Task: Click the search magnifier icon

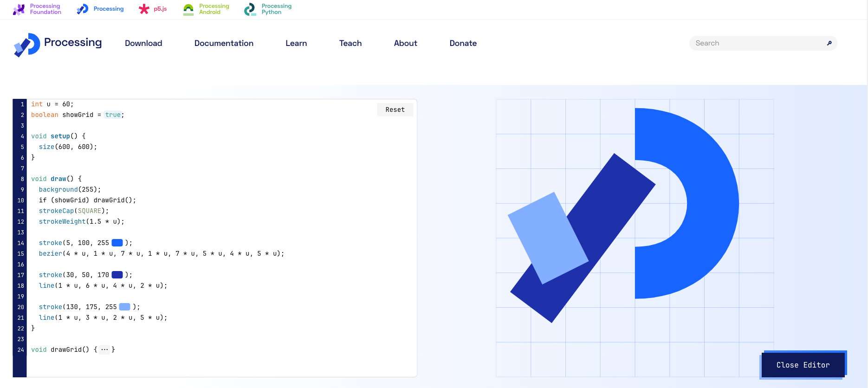Action: (x=829, y=43)
